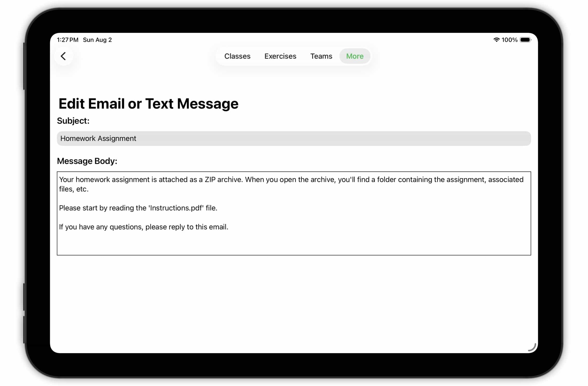Viewport: 588px width, 386px height.
Task: Select the Teams tab
Action: [321, 56]
